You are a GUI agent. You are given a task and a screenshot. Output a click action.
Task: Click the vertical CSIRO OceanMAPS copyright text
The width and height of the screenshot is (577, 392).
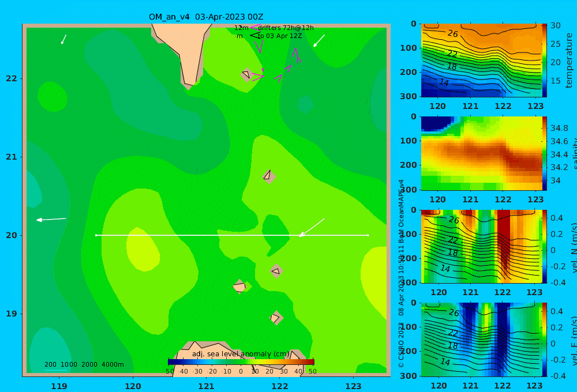402,273
